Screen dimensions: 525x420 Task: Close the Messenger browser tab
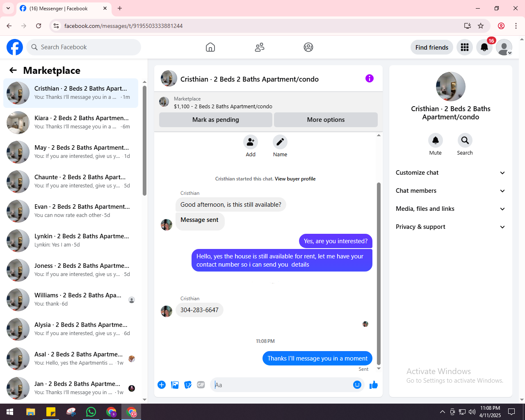[105, 8]
